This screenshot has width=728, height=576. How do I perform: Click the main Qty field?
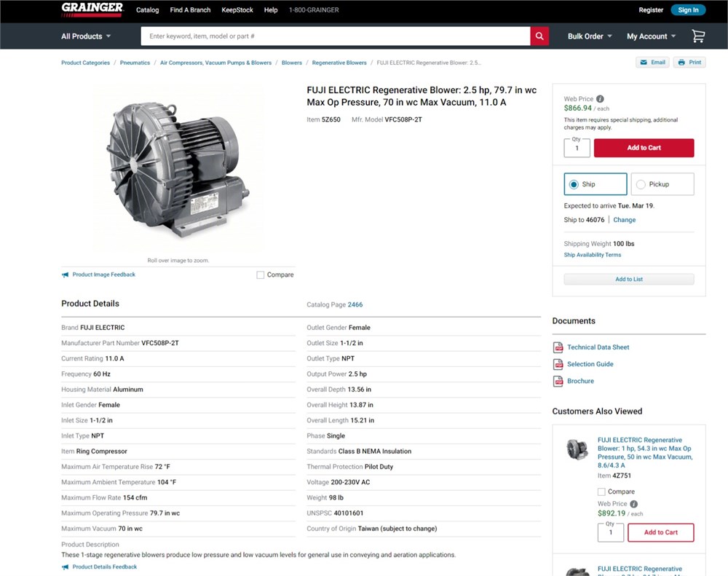pyautogui.click(x=577, y=148)
